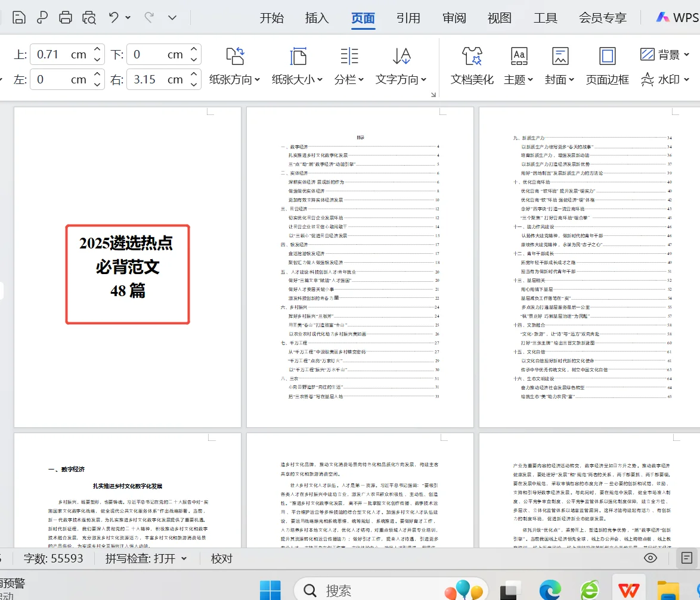Open Microsoft Edge from the taskbar
Viewport: 700px width, 600px height.
click(550, 590)
